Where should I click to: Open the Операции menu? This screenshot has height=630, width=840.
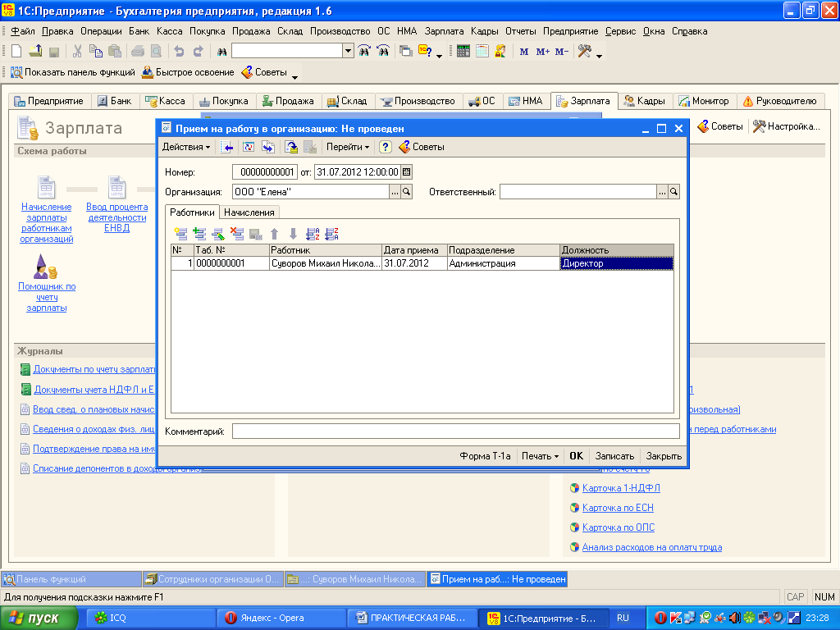point(101,31)
